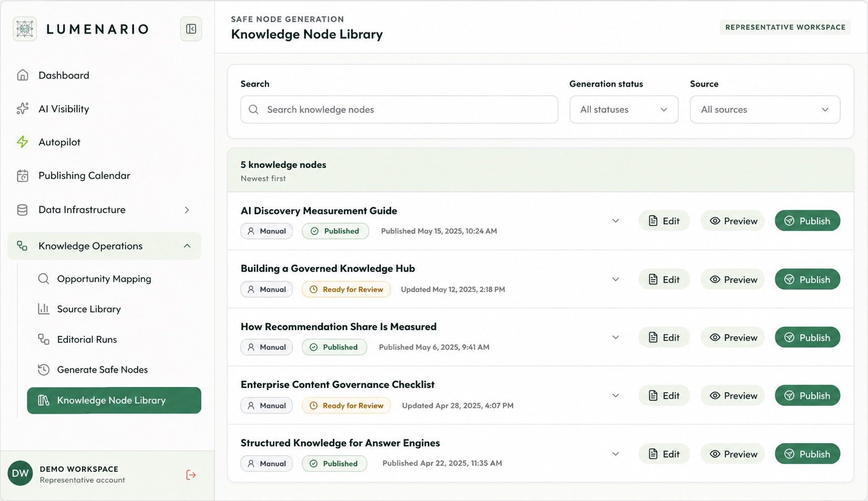This screenshot has width=868, height=501.
Task: Click the logout icon in account footer
Action: [x=191, y=475]
